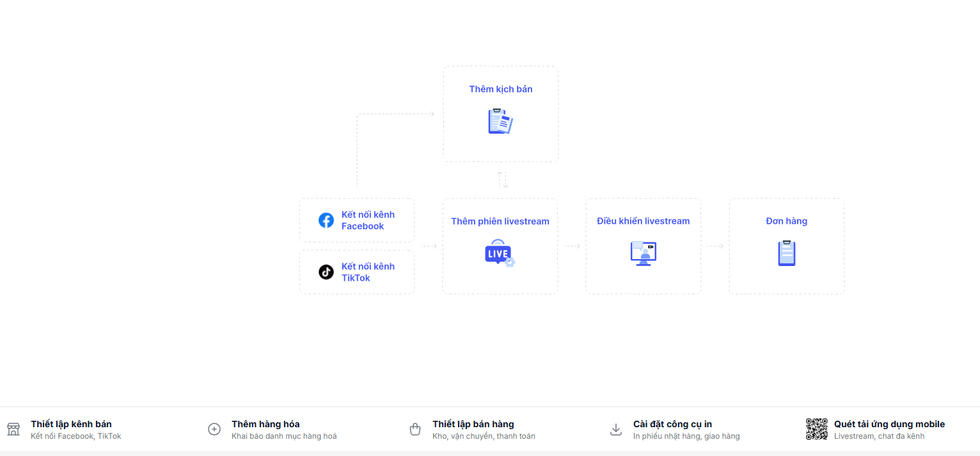Click the LIVE badge icon
Screen dimensions: 980x456
500,253
